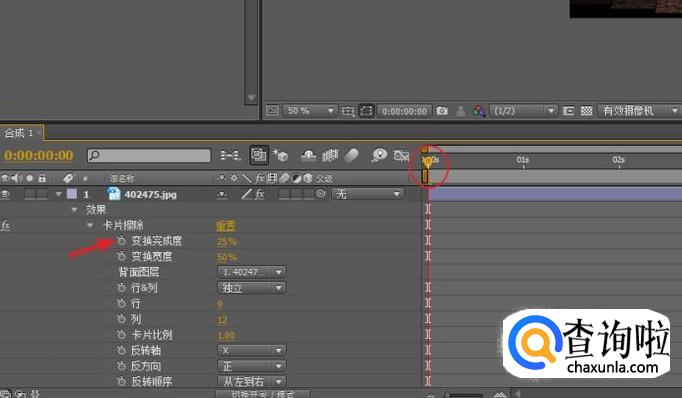Open the parent 无 dropdown
This screenshot has height=398, width=682.
(368, 194)
